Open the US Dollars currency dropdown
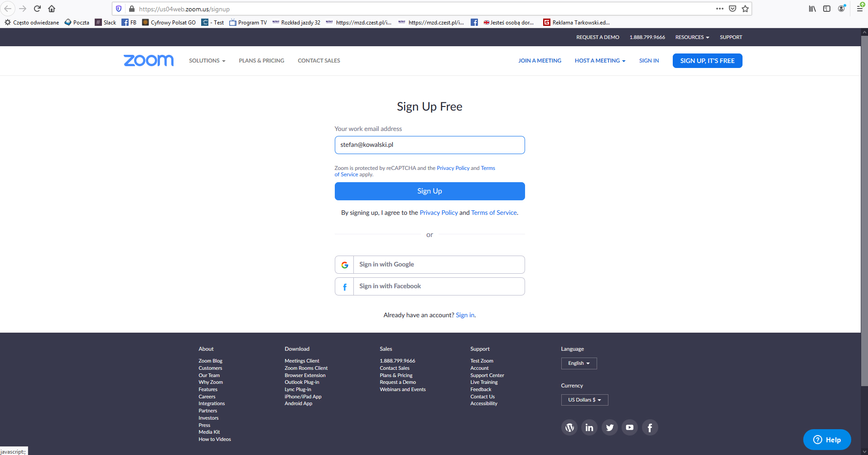Viewport: 868px width, 455px height. (x=584, y=400)
